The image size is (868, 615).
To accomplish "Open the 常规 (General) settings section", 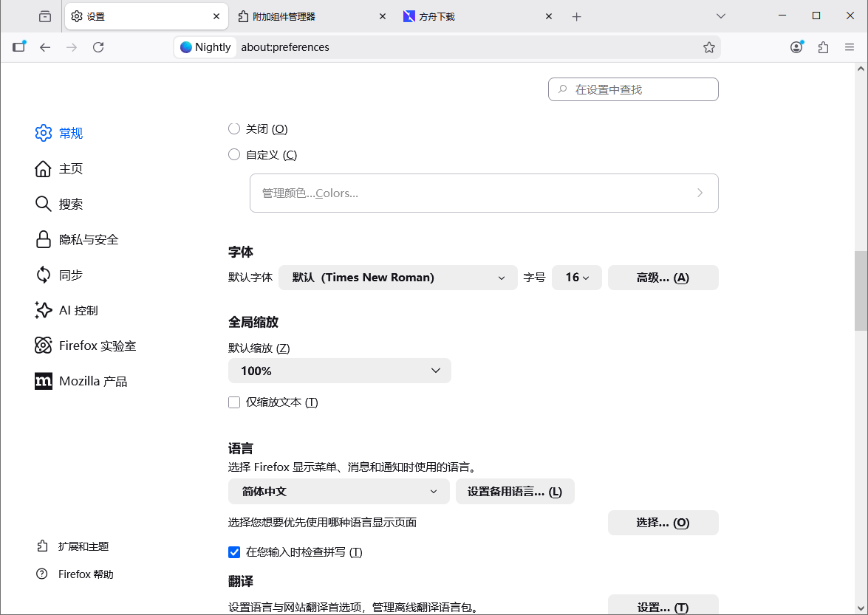I will [71, 133].
